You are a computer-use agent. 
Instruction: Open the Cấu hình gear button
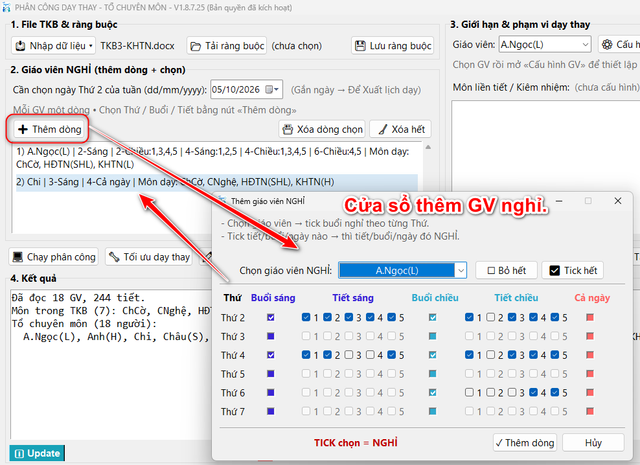click(x=619, y=44)
